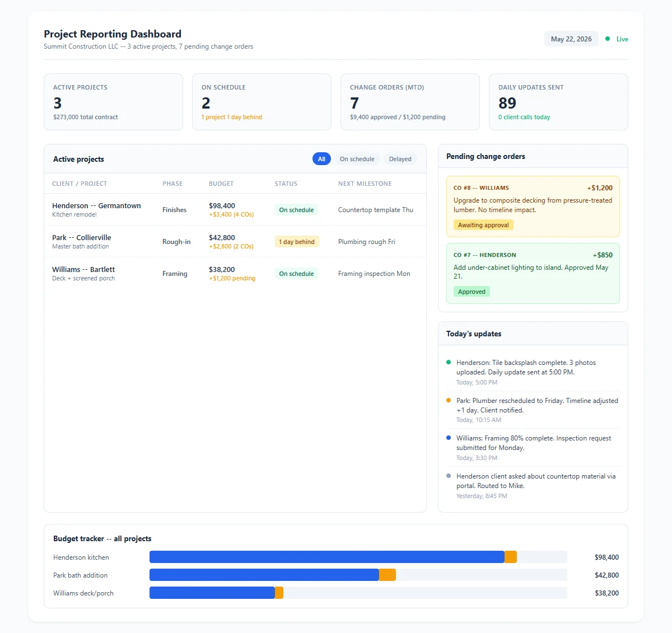672x633 pixels.
Task: Click the Framing inspection Mon milestone
Action: (x=374, y=274)
